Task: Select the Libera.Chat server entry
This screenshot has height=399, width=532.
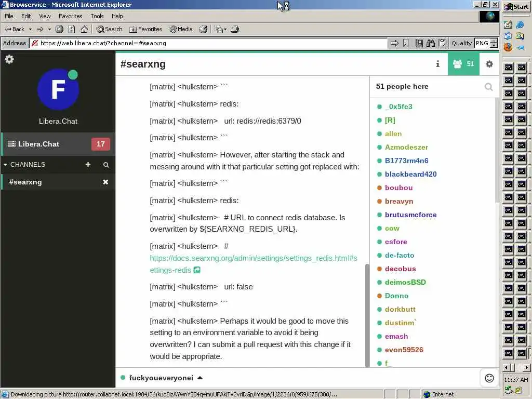Action: click(x=58, y=144)
